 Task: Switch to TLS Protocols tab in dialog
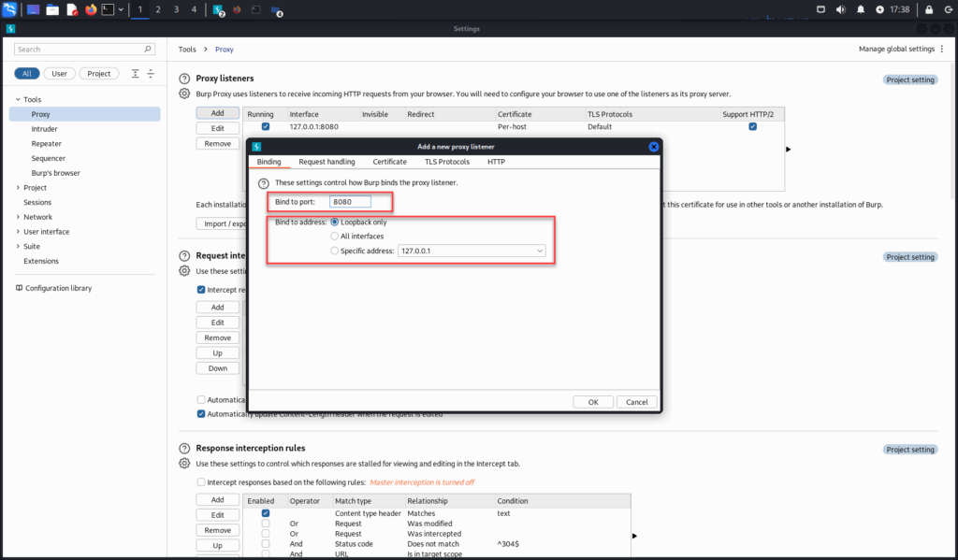[447, 162]
